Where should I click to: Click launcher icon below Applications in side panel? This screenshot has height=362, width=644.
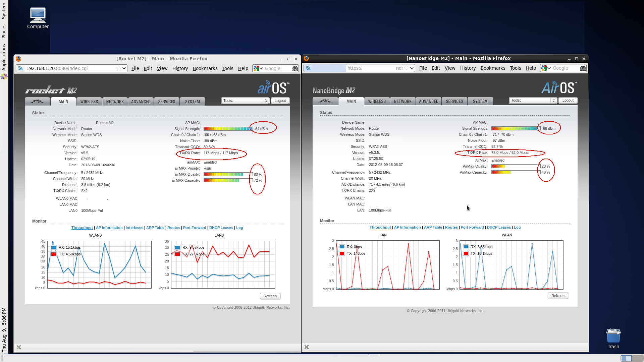tap(4, 76)
